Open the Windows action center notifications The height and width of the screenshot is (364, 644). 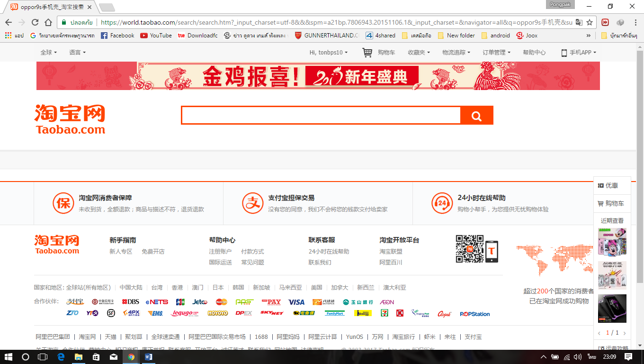(x=628, y=357)
